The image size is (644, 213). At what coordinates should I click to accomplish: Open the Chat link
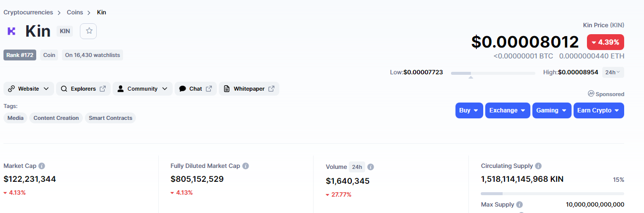click(195, 89)
